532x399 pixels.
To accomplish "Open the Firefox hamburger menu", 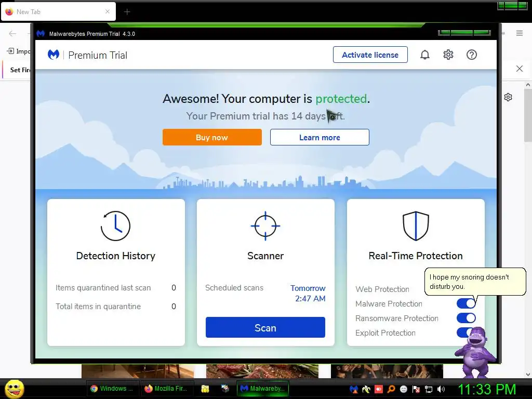I will 520,33.
